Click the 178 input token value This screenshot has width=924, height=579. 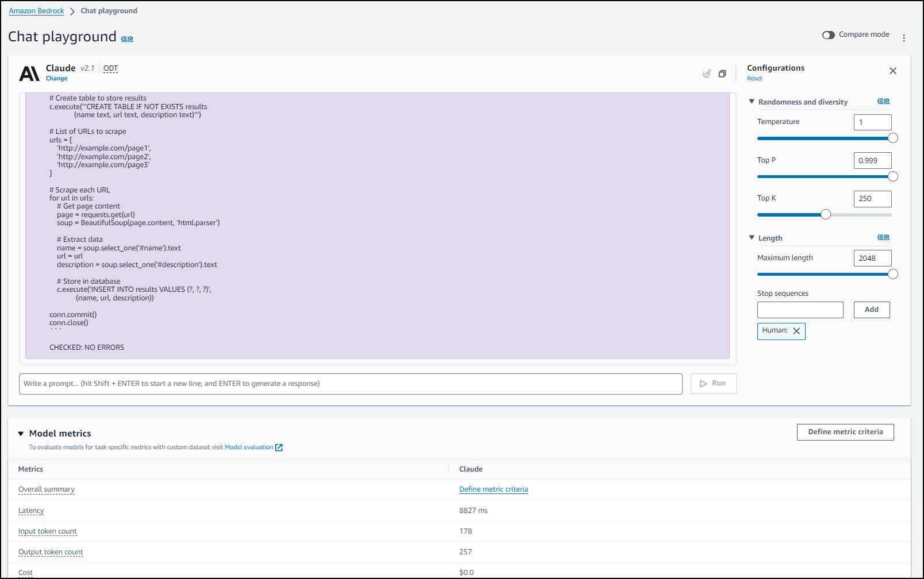(465, 531)
